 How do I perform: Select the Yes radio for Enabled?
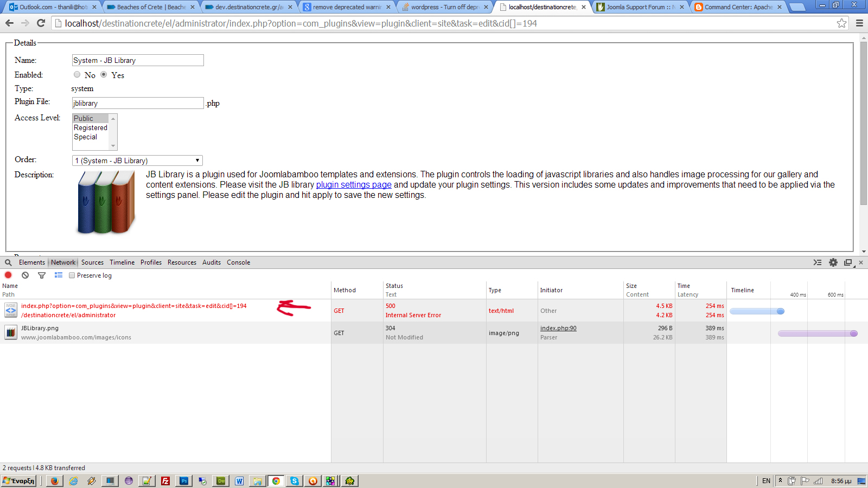click(104, 75)
